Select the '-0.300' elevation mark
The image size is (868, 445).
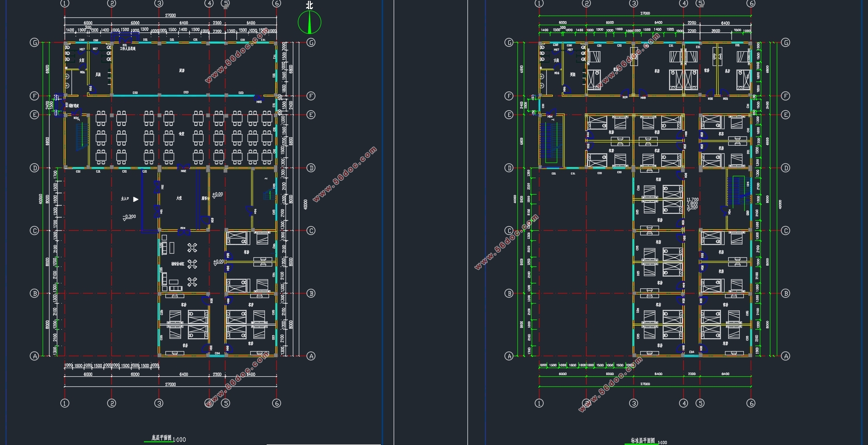[129, 217]
